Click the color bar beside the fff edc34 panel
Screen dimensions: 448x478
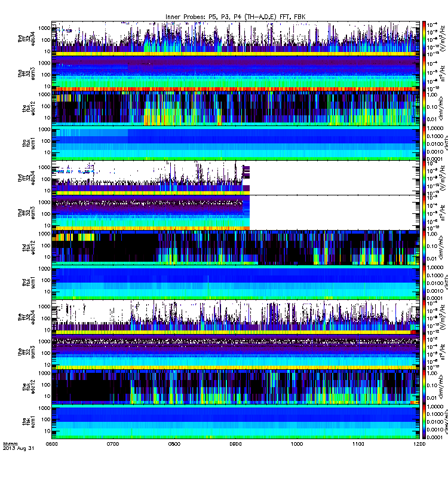pyautogui.click(x=424, y=317)
